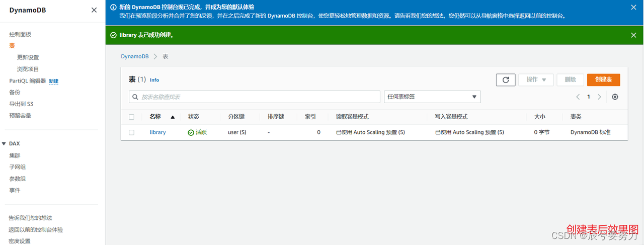The height and width of the screenshot is (245, 644).
Task: Open the 任何表标签 tag filter dropdown
Action: tap(432, 97)
